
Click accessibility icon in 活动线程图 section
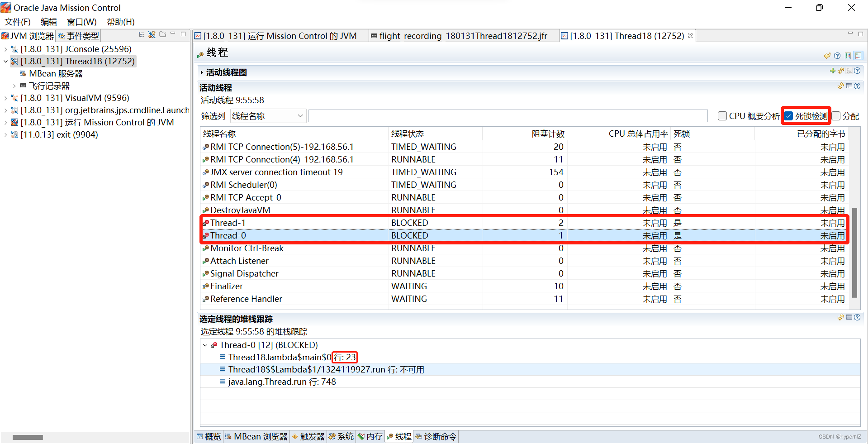(x=849, y=71)
